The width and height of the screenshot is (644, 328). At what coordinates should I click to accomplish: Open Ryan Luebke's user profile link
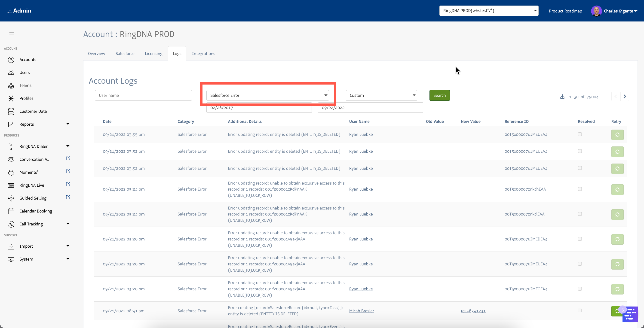tap(361, 134)
